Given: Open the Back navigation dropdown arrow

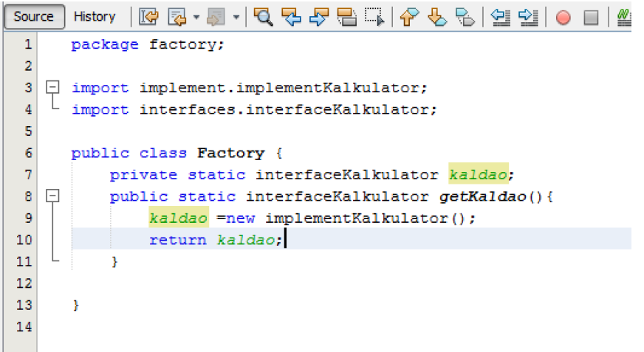Looking at the screenshot, I should click(x=196, y=17).
